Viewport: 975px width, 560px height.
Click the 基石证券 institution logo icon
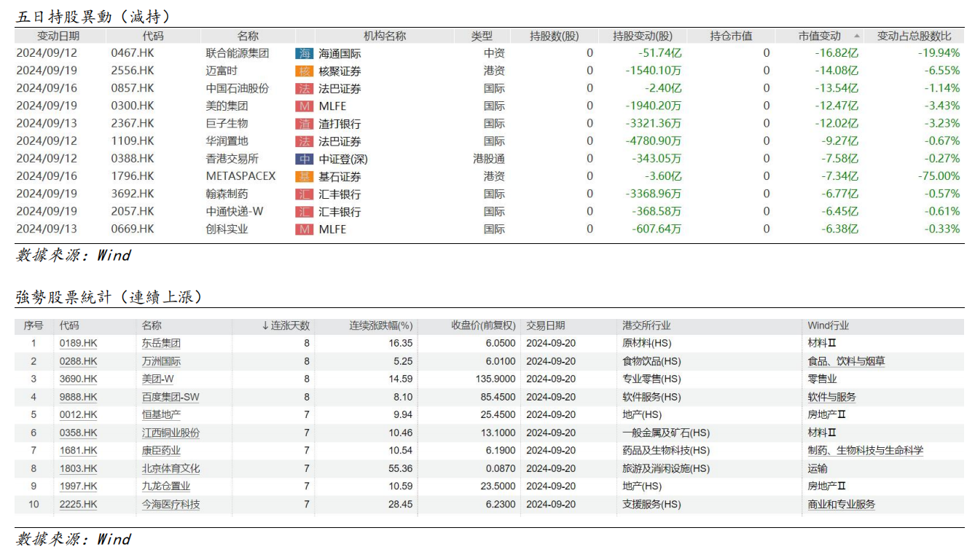coord(304,176)
